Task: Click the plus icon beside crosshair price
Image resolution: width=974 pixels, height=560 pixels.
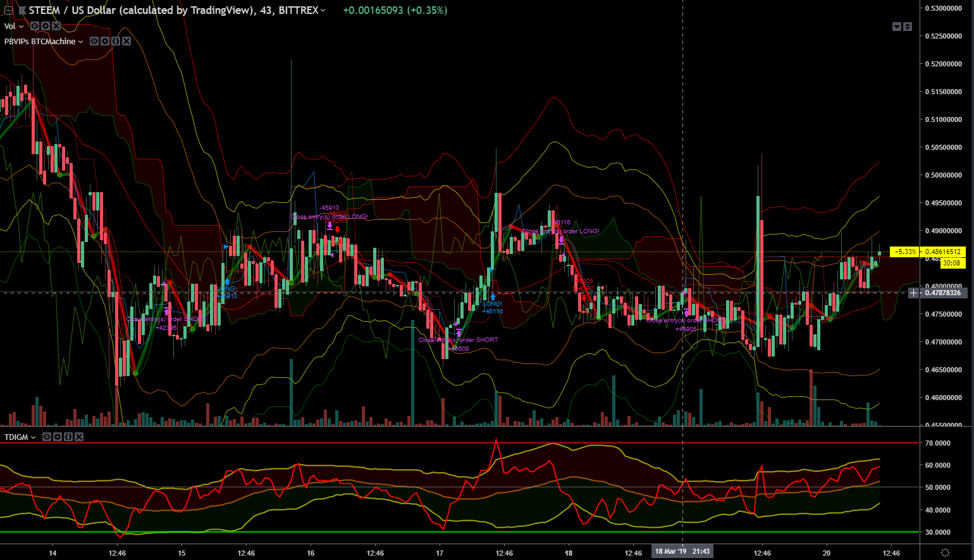Action: pyautogui.click(x=913, y=293)
